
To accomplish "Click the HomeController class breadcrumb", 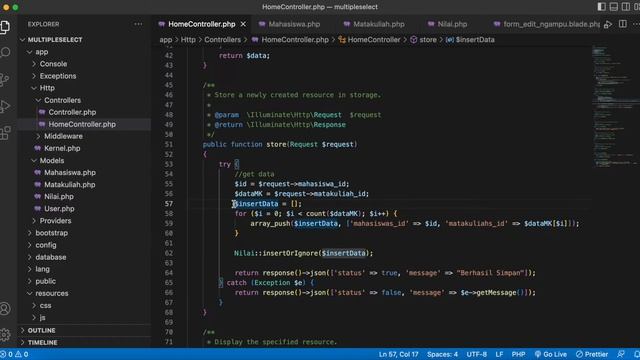I will 374,40.
